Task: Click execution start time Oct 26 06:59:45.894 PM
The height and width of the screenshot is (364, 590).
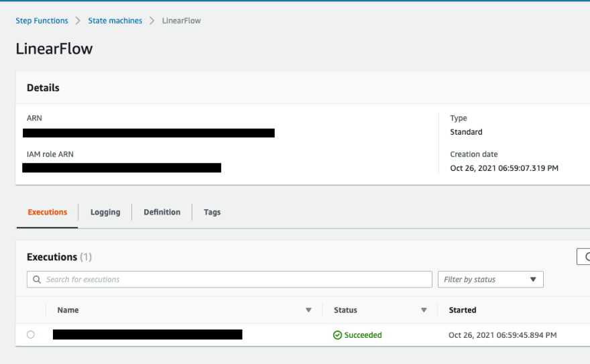Action: coord(502,335)
